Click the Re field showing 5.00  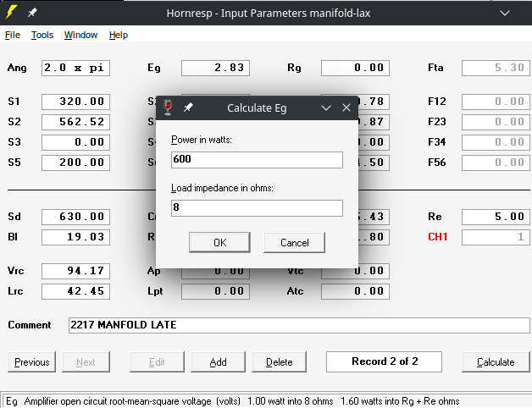pyautogui.click(x=496, y=217)
